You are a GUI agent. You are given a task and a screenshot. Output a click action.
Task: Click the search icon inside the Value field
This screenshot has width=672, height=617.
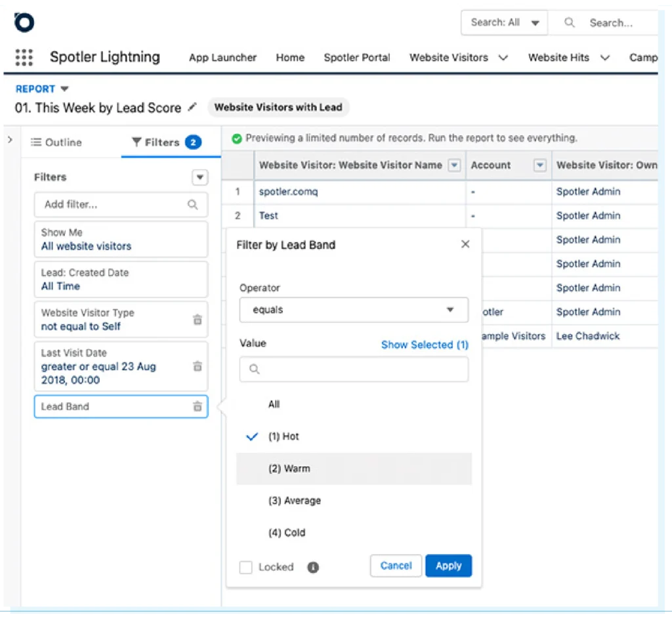tap(254, 370)
